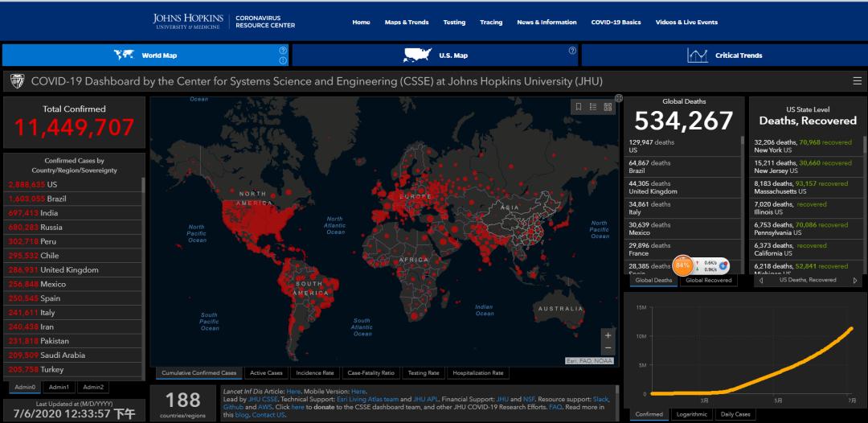The image size is (868, 423).
Task: Show the Logarithmic chart tab
Action: pos(692,414)
